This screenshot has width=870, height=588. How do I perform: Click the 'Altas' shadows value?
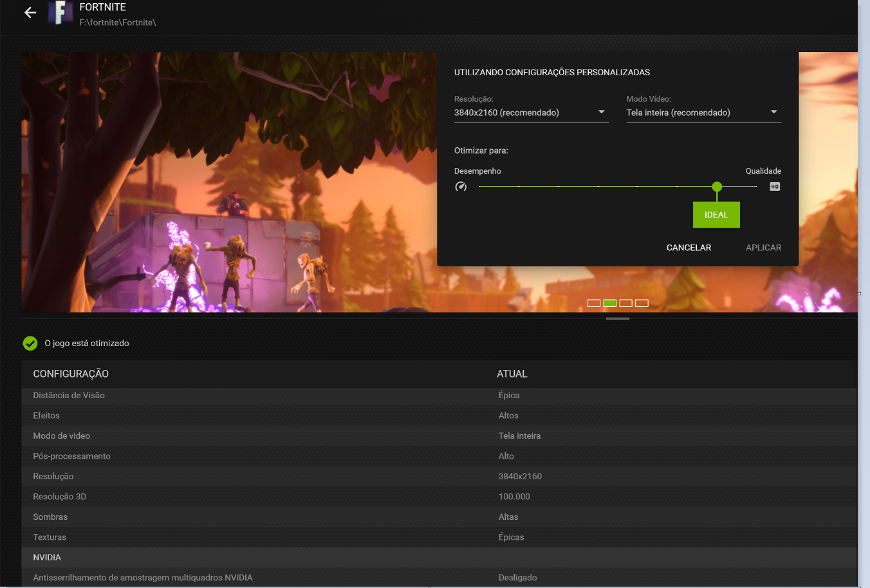click(508, 517)
